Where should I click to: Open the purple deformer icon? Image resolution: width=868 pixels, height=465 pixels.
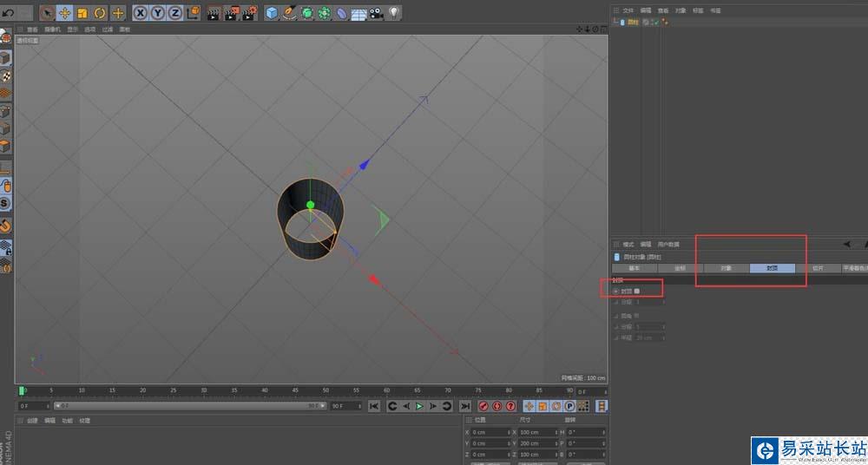342,13
